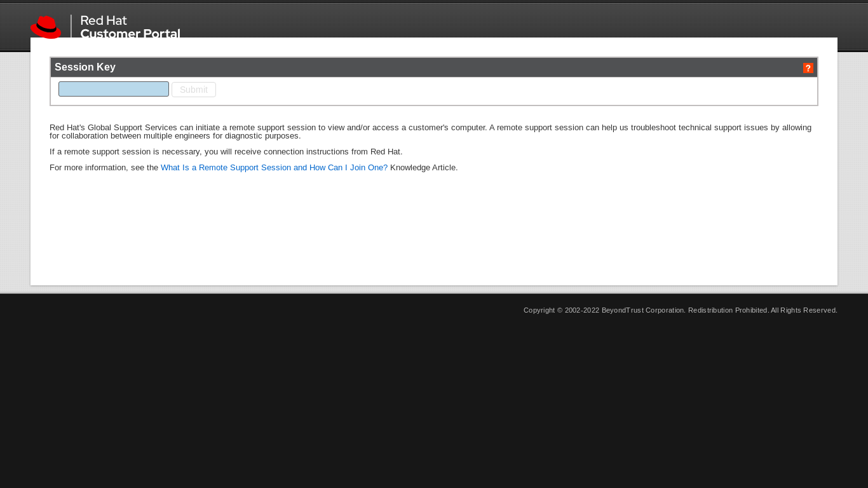
Task: Click the Red Hat logo
Action: (46, 27)
